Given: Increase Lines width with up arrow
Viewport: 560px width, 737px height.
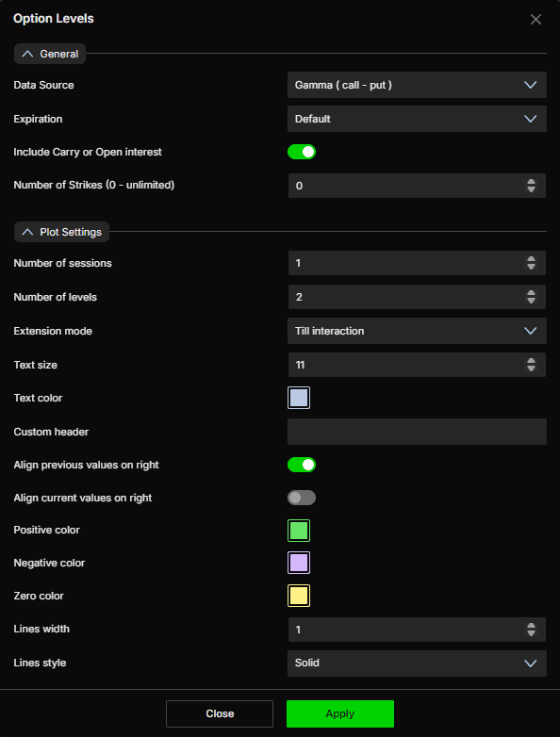Looking at the screenshot, I should pos(531,626).
